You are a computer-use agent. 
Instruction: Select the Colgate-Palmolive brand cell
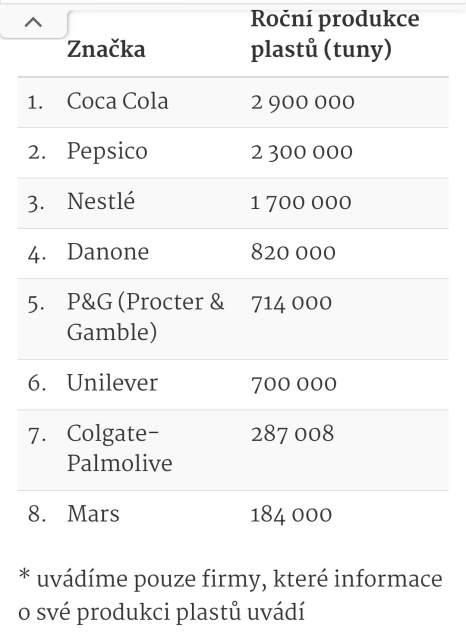pyautogui.click(x=120, y=448)
